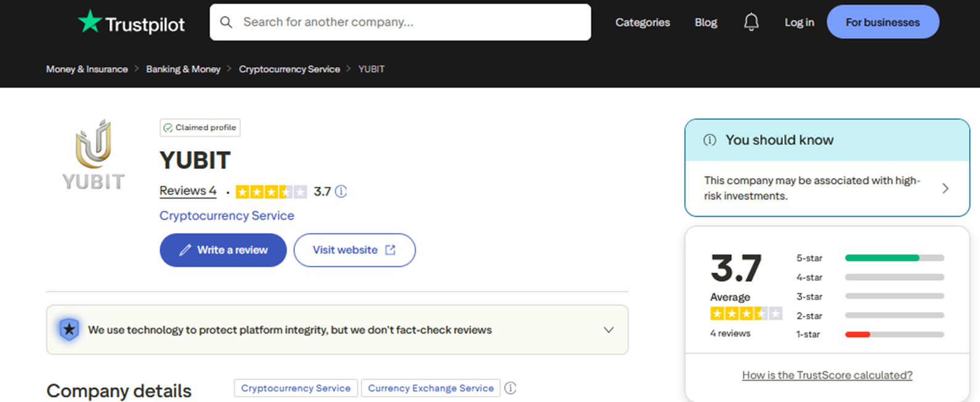Click the shield star integrity icon

coord(69,329)
